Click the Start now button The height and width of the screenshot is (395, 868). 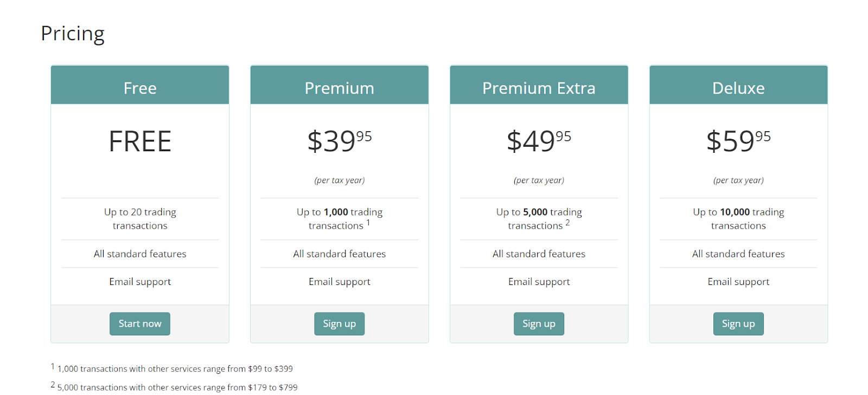pos(140,323)
